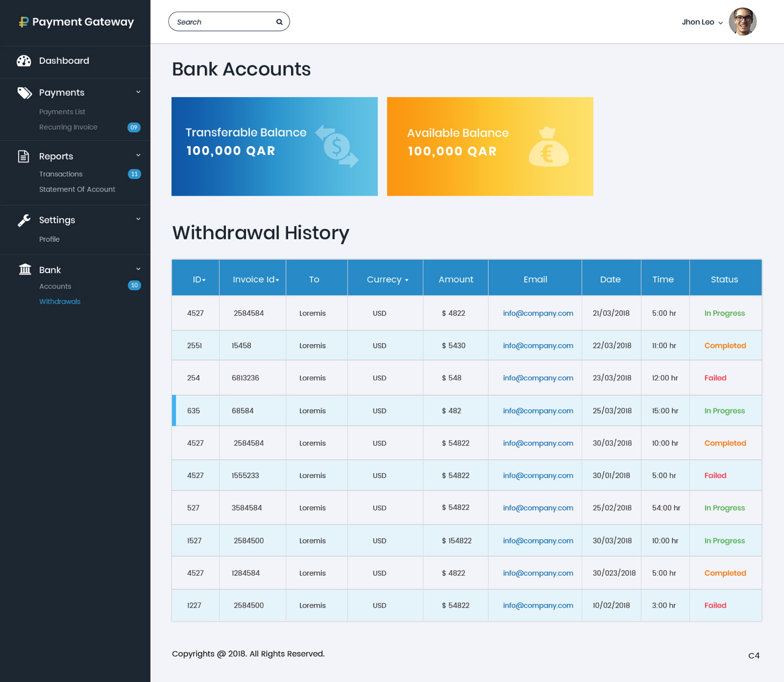
Task: Click the search magnifier icon
Action: [x=279, y=22]
